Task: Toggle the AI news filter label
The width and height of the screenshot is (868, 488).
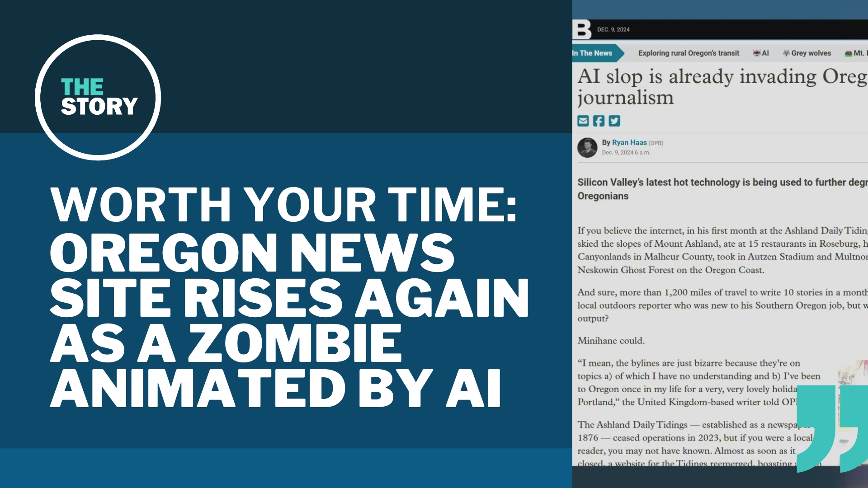Action: (x=764, y=53)
